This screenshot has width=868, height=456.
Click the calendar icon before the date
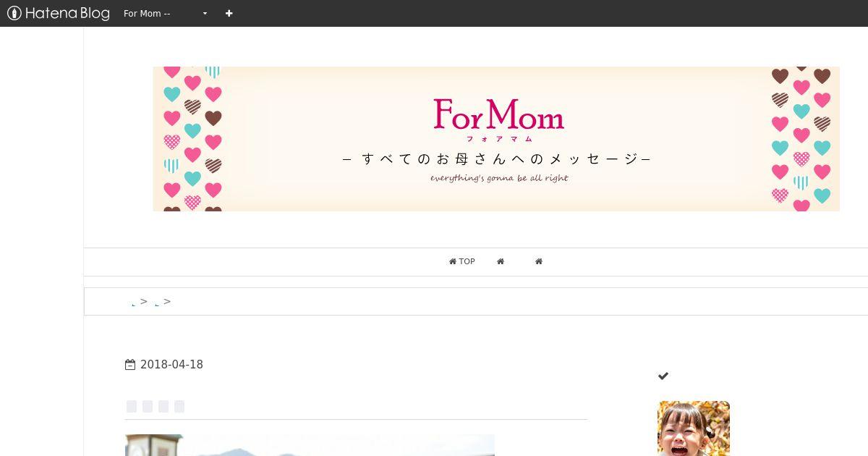pos(130,365)
